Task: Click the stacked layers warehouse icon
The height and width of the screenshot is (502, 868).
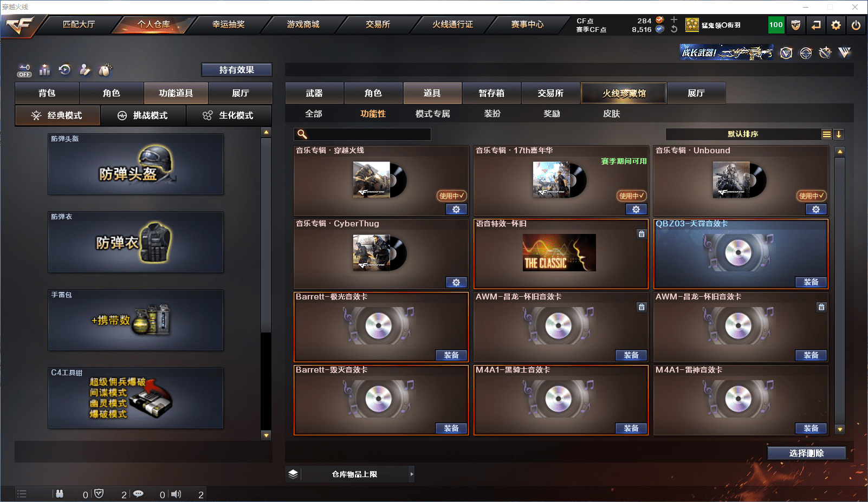Action: click(x=293, y=474)
